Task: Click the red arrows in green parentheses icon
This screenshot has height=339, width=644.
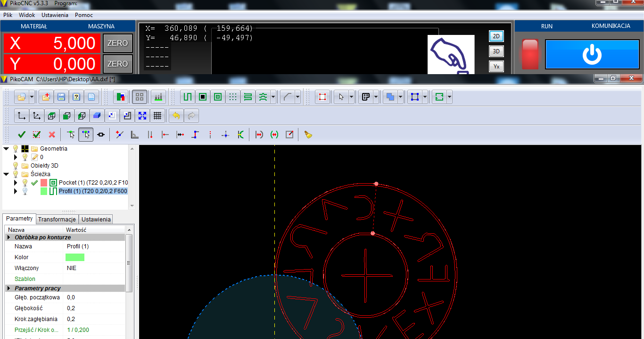Action: tap(274, 135)
